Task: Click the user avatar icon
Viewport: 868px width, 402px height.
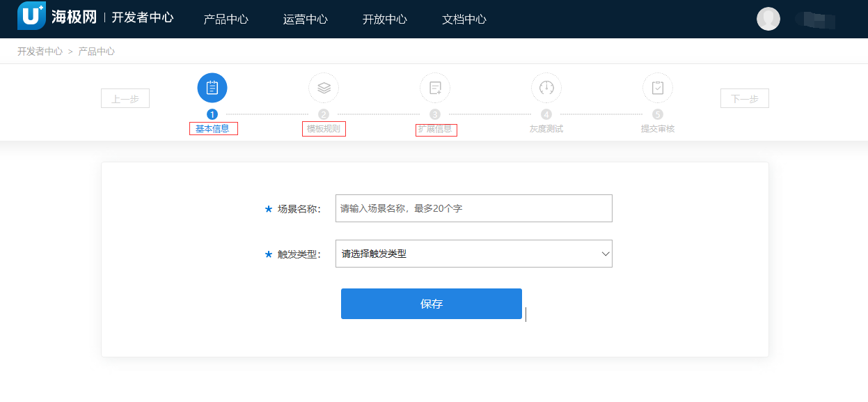Action: coord(768,19)
